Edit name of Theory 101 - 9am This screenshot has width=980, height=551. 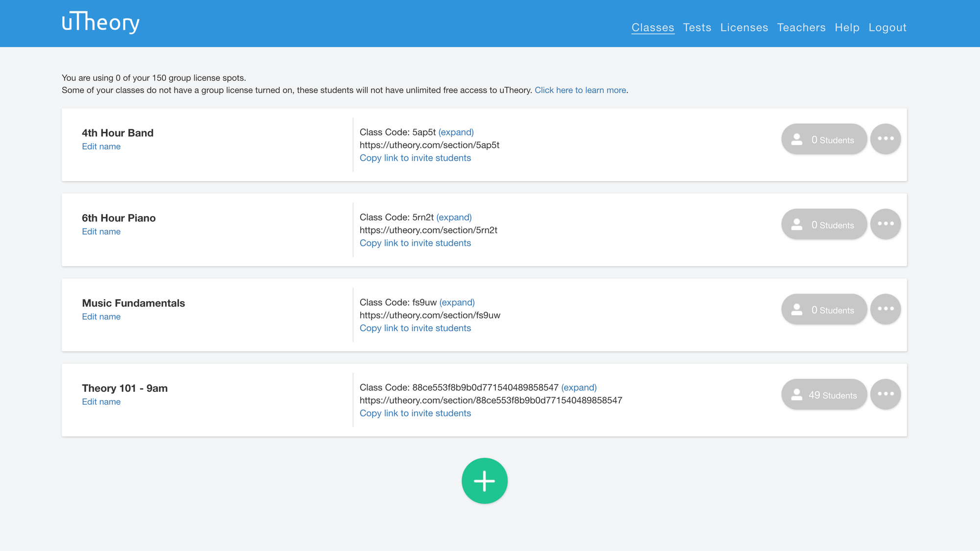pos(101,402)
